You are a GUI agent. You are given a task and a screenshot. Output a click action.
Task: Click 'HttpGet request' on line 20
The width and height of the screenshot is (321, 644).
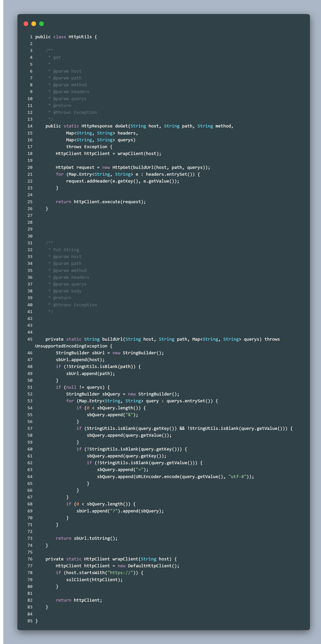(75, 167)
